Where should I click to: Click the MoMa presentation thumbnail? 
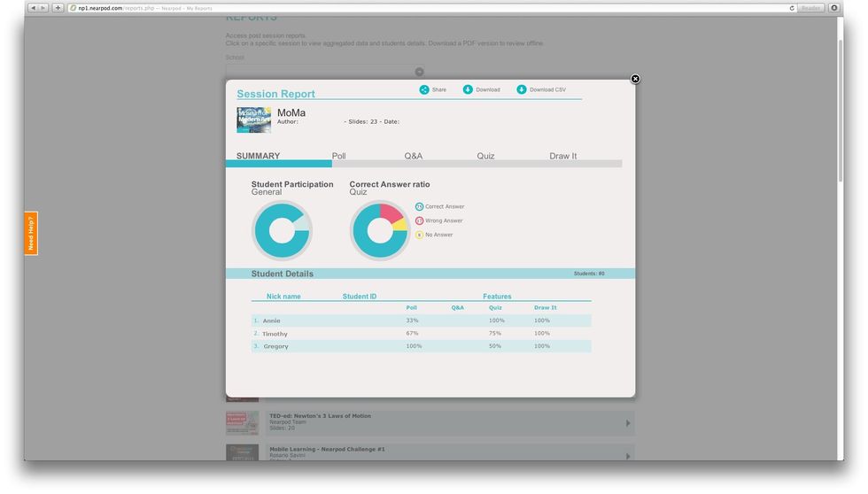(254, 120)
